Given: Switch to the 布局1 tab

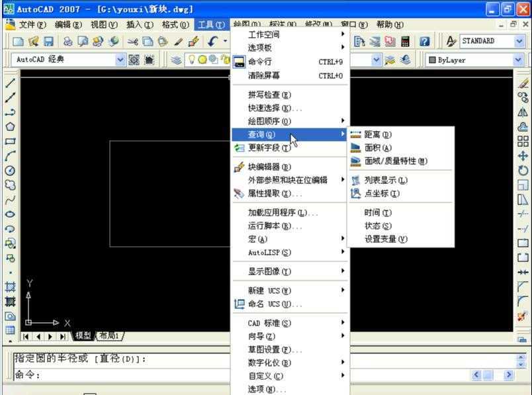Looking at the screenshot, I should [109, 336].
